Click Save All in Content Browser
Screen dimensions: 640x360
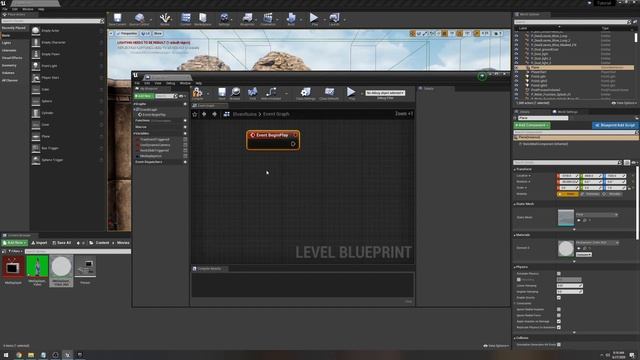(62, 243)
